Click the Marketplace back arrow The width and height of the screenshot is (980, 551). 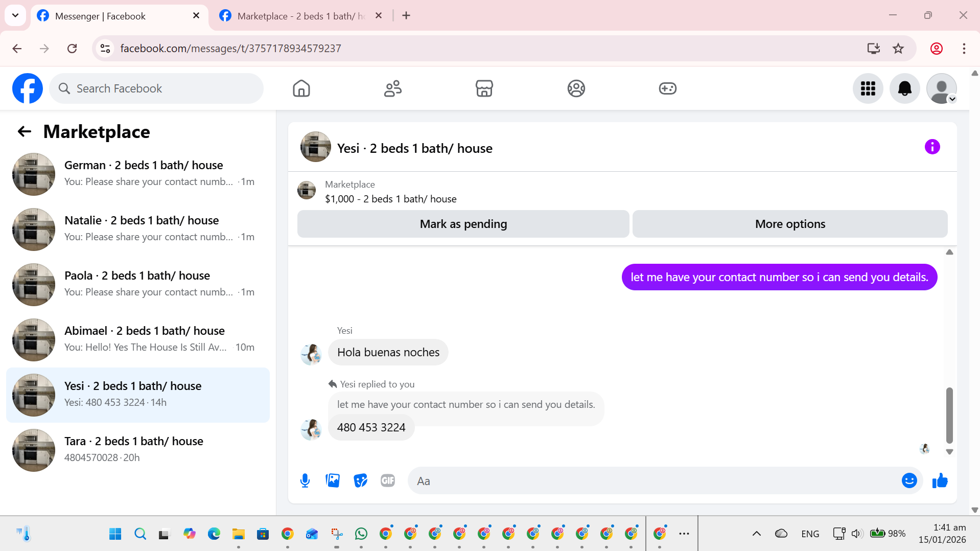click(25, 132)
